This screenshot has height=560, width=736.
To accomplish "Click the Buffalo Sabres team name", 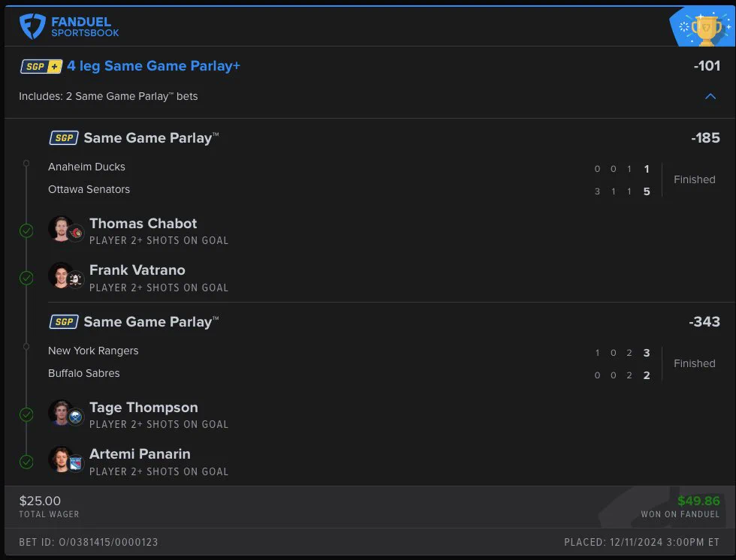I will [83, 373].
